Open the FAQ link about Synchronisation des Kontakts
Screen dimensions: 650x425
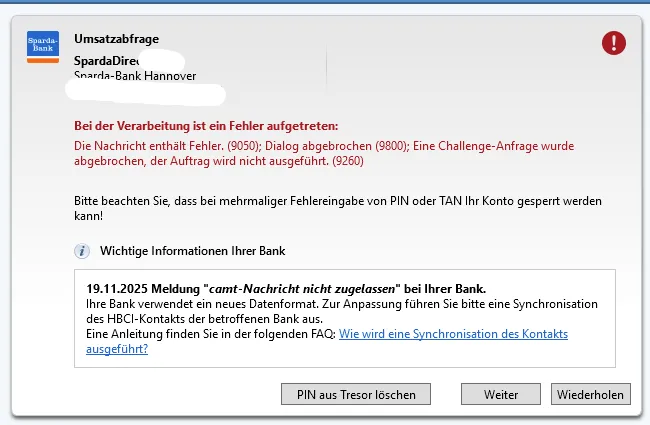453,334
